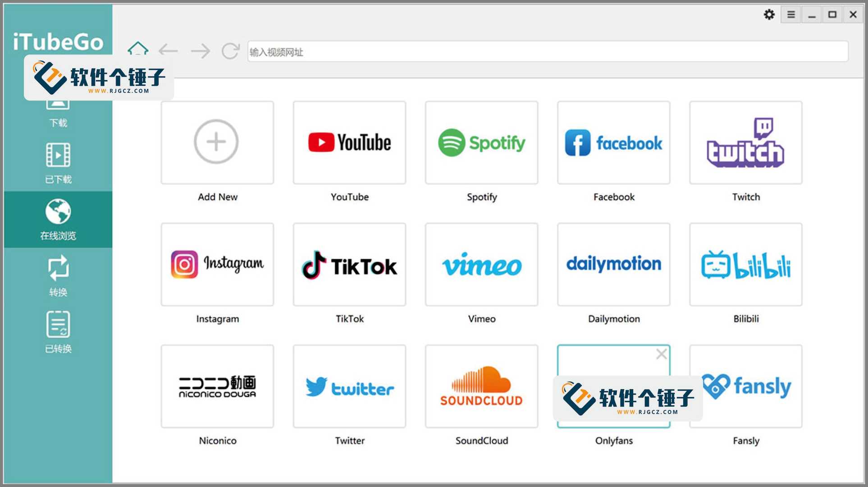
Task: Click the TikTok text label
Action: (x=350, y=319)
